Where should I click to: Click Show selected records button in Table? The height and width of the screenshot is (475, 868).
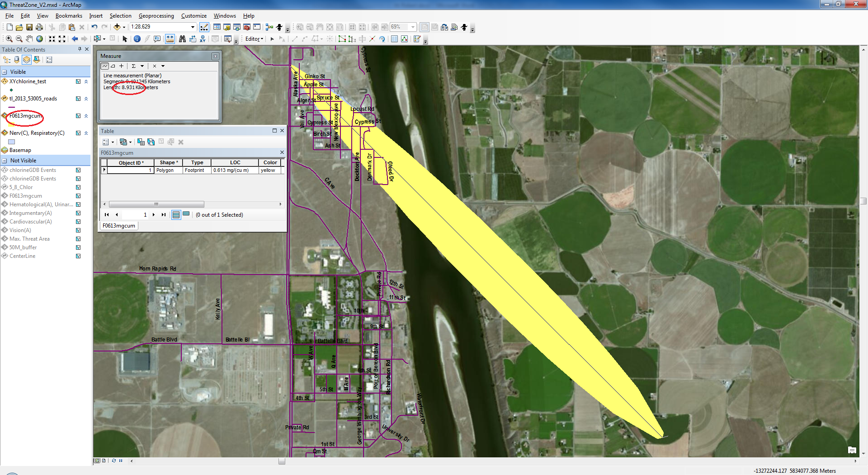[186, 214]
